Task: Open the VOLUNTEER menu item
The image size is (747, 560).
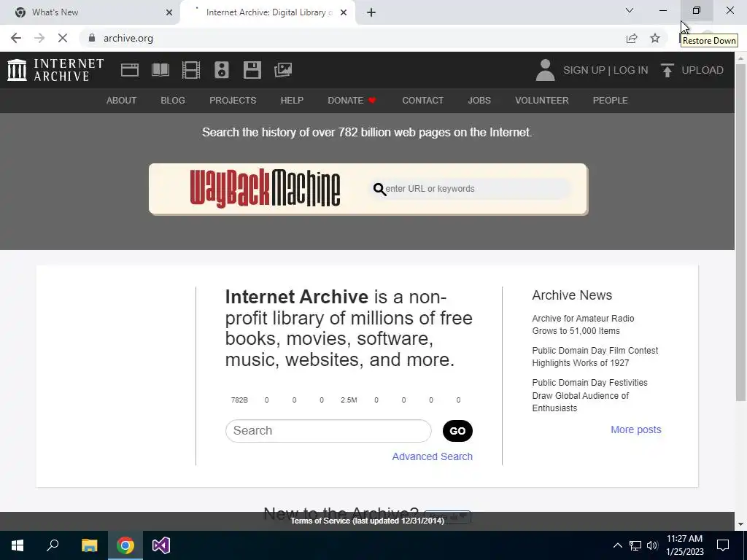Action: coord(542,101)
